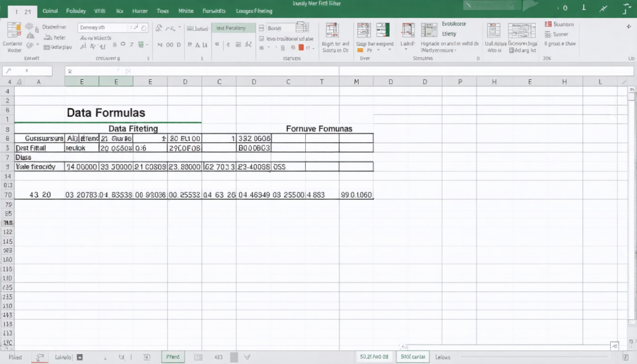637x364 pixels.
Task: Click the Dcstterfmer command
Action: (54, 27)
